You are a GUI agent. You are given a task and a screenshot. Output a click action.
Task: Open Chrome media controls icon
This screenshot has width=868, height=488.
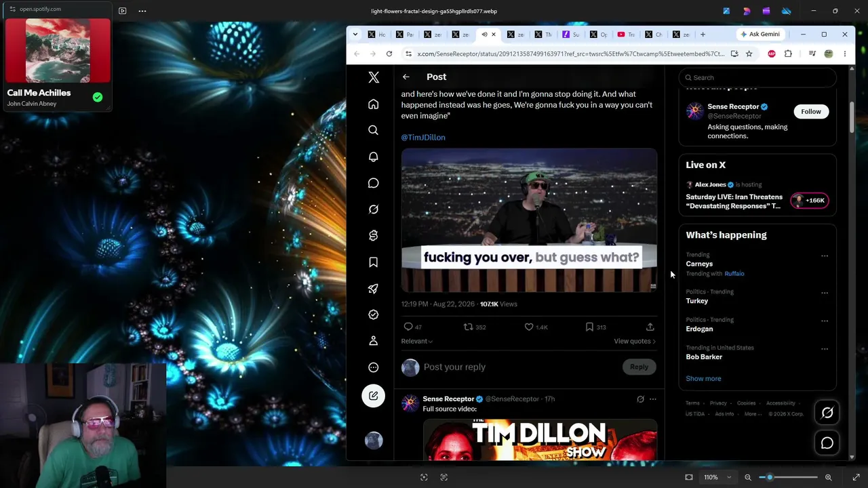coord(812,54)
